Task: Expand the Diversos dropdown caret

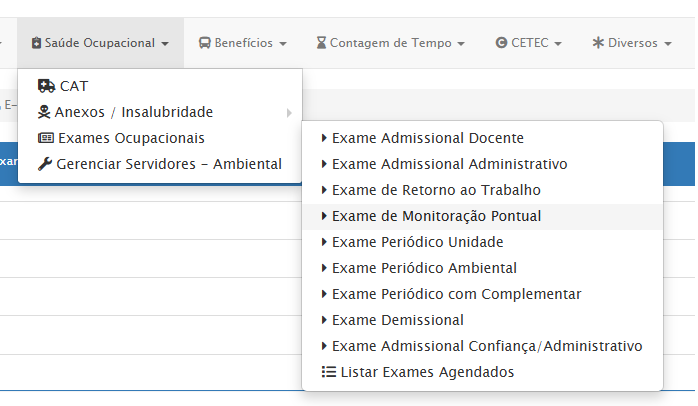Action: 667,44
